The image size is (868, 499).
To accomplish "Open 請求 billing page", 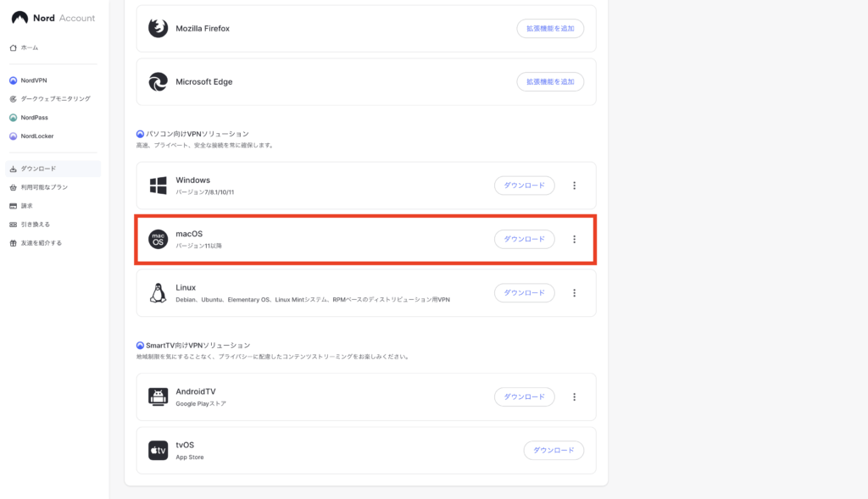I will (x=26, y=206).
